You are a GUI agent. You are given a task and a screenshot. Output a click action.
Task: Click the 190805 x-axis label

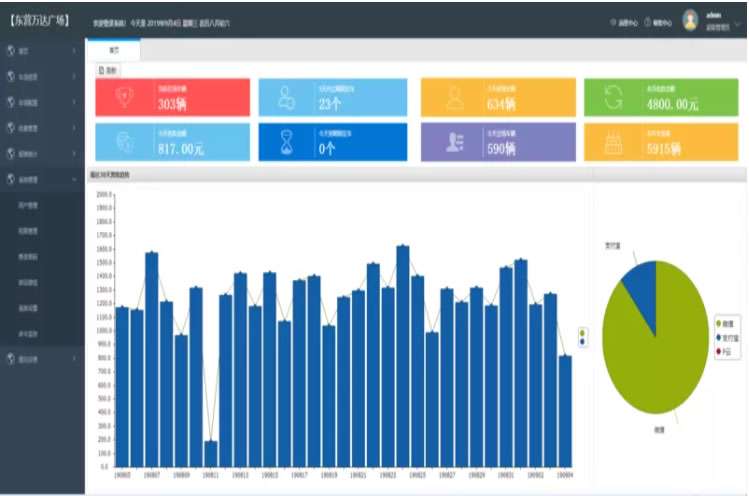pyautogui.click(x=122, y=475)
